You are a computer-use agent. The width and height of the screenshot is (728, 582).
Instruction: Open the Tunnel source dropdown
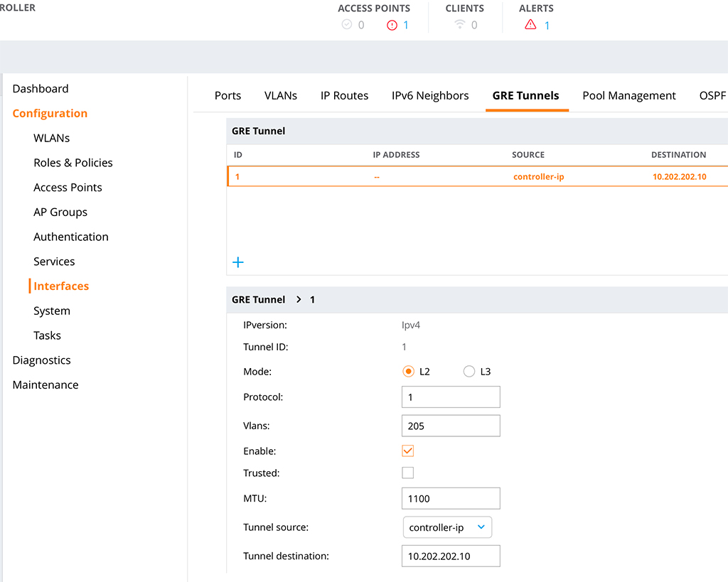447,527
